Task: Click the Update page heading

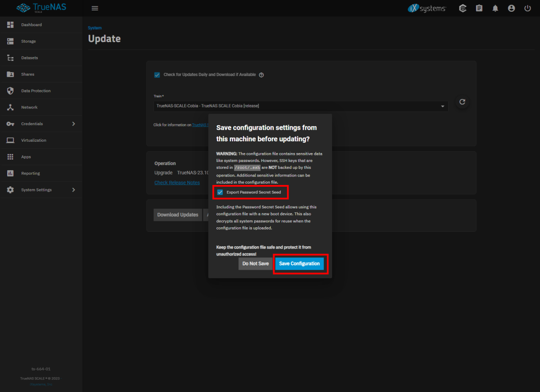Action: coord(104,39)
